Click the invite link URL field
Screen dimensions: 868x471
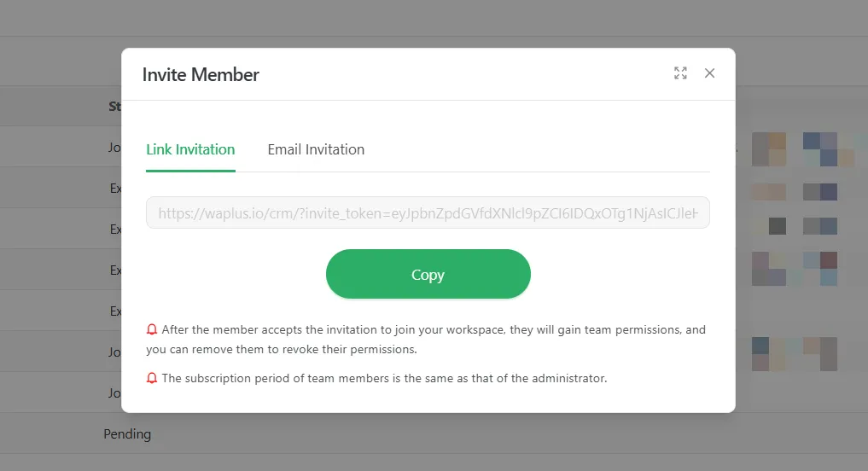tap(428, 213)
